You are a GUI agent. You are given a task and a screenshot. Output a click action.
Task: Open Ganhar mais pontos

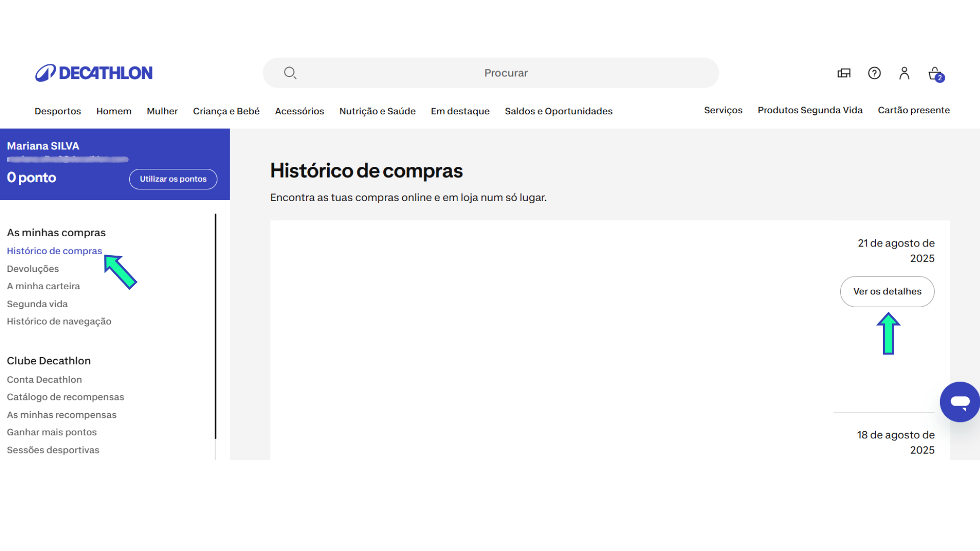click(52, 432)
